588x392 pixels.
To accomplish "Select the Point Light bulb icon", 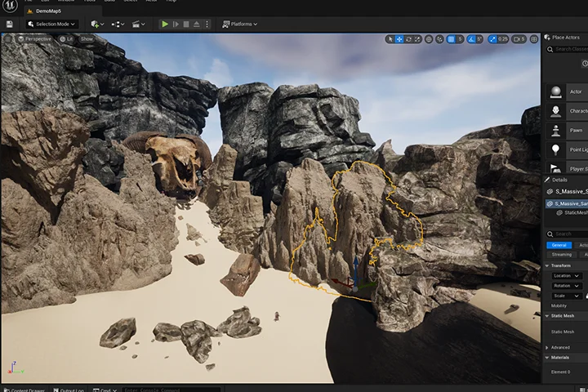I will click(x=555, y=149).
